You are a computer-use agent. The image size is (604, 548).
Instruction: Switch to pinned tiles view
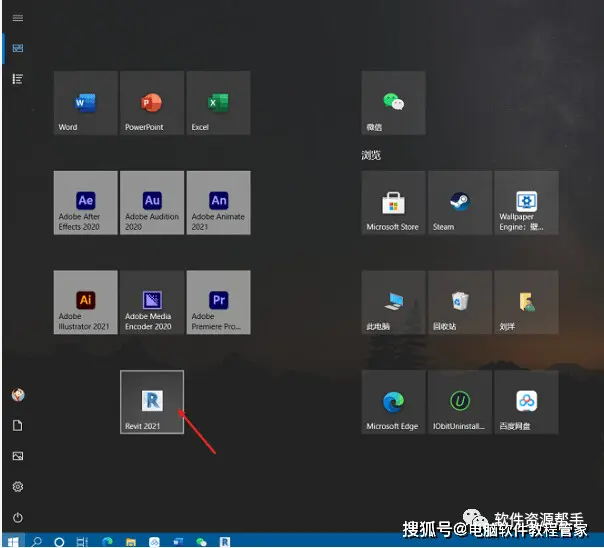18,48
